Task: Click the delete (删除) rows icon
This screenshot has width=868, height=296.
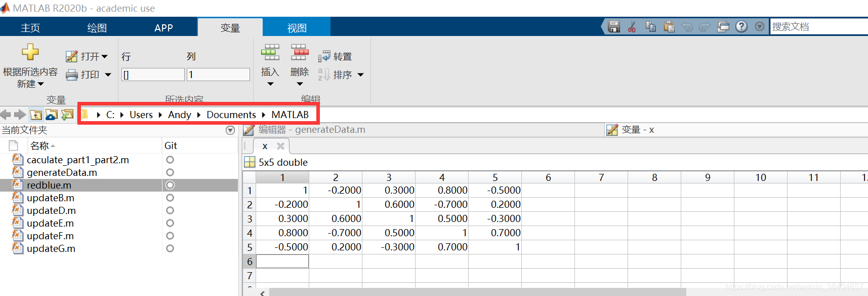Action: coord(299,52)
